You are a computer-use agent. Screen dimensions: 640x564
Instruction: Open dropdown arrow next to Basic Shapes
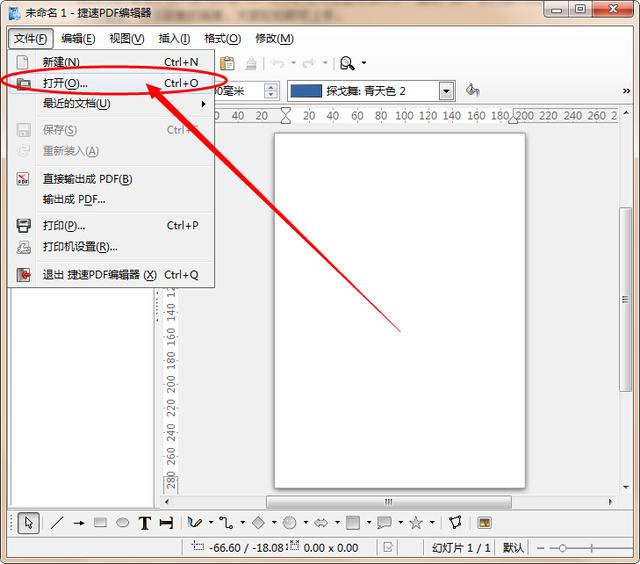(274, 522)
